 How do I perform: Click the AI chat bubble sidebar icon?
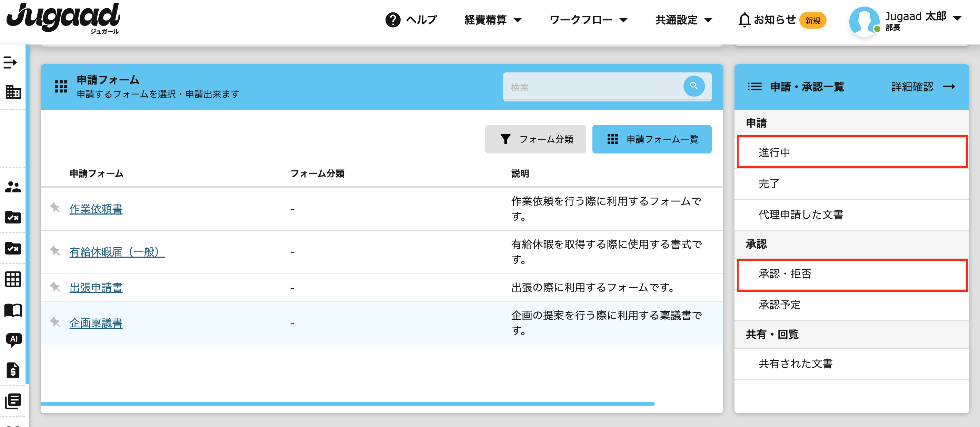point(14,339)
